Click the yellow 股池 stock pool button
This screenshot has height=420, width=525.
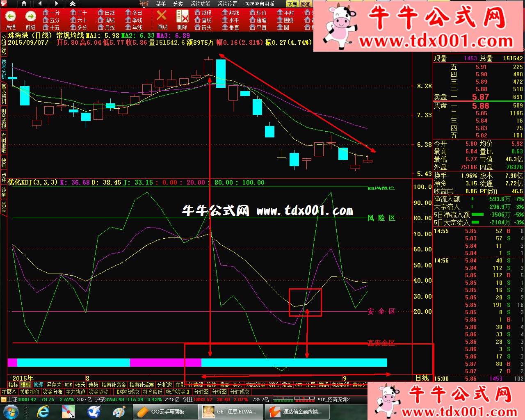tap(306, 4)
